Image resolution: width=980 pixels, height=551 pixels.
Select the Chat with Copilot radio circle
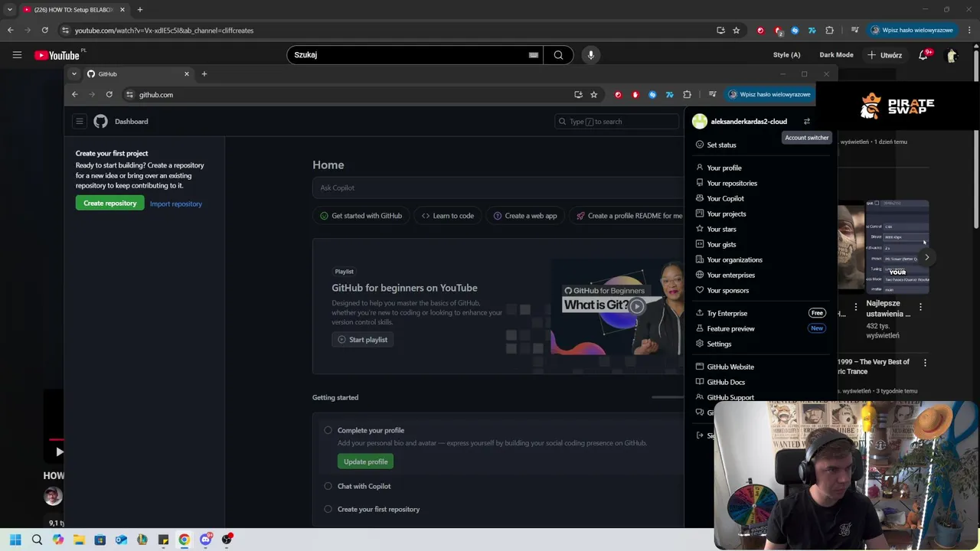[328, 486]
